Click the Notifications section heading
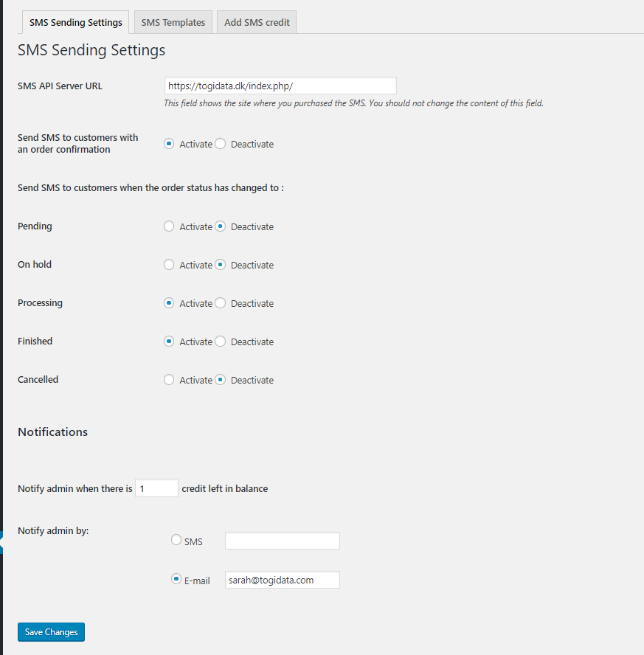The image size is (644, 655). tap(52, 432)
